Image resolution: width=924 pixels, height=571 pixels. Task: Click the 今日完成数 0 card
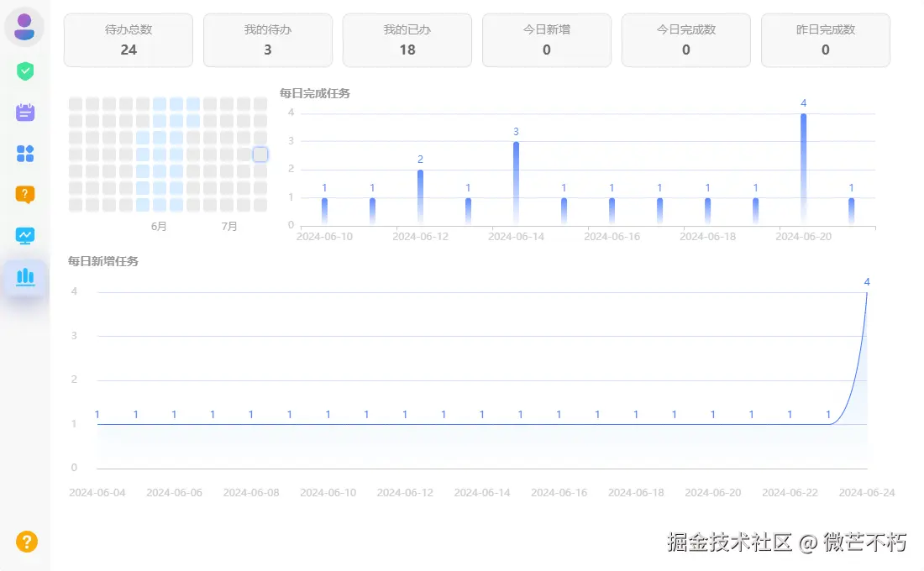[686, 40]
